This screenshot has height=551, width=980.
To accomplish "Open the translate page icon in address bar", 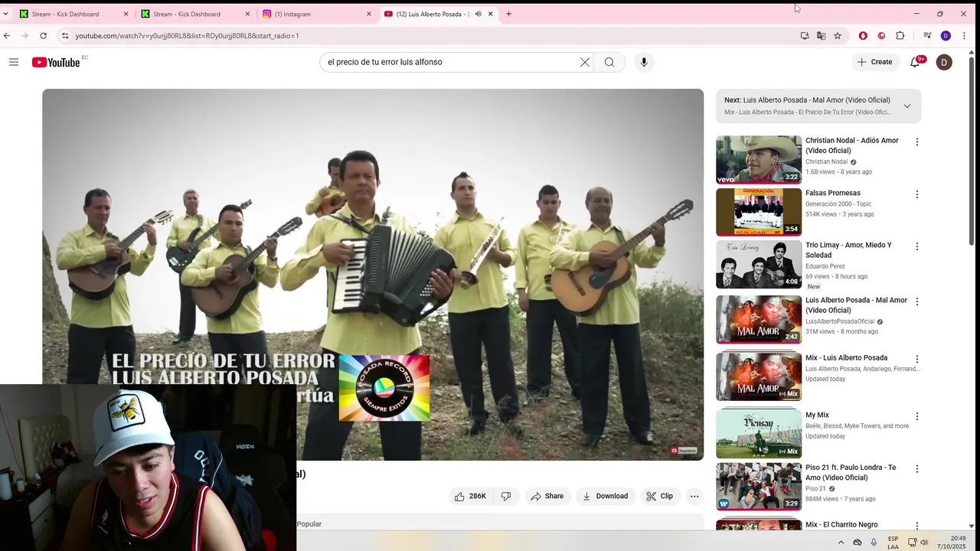I will pyautogui.click(x=821, y=35).
